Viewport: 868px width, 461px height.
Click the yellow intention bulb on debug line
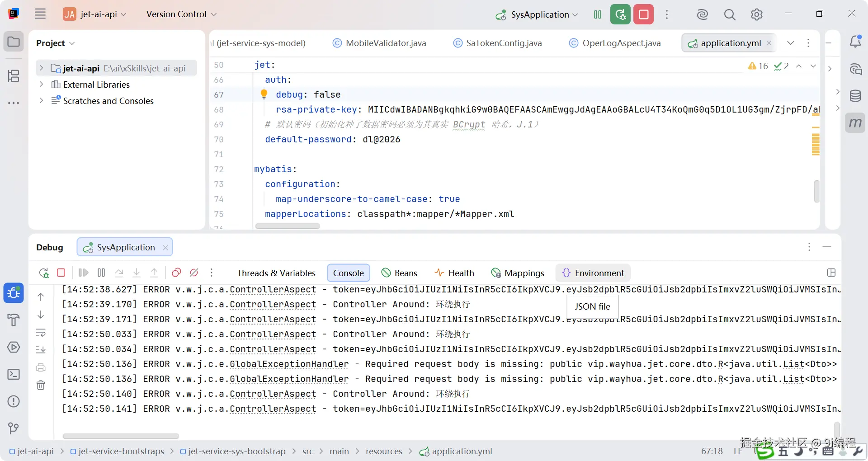pos(264,94)
